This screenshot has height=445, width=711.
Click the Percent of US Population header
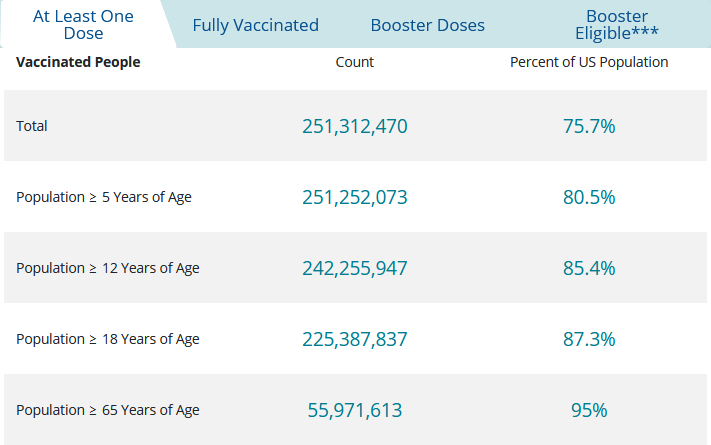click(589, 62)
